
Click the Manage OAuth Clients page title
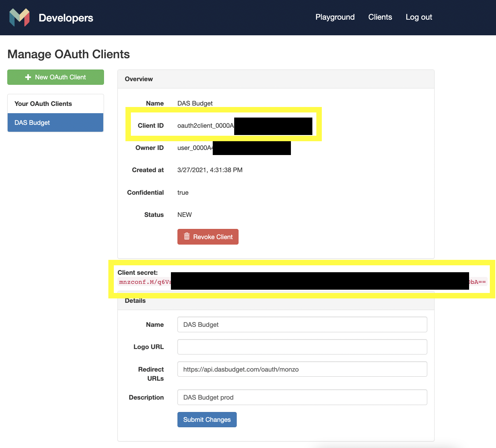[x=69, y=54]
